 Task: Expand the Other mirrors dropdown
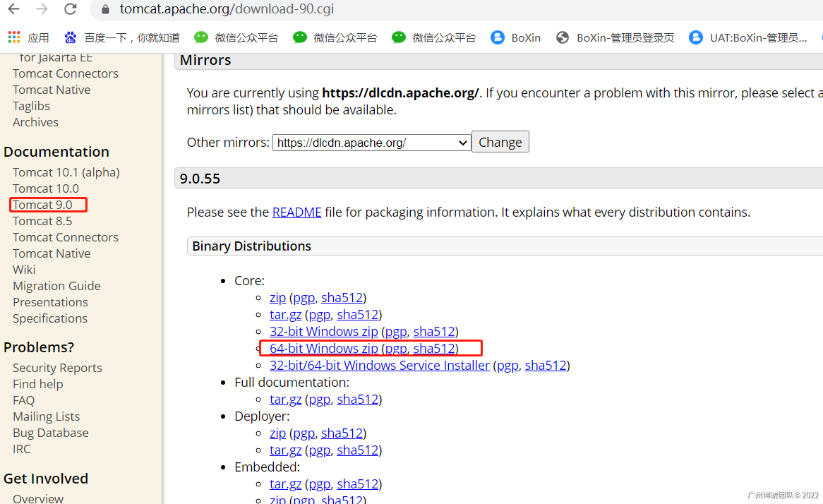pos(371,143)
